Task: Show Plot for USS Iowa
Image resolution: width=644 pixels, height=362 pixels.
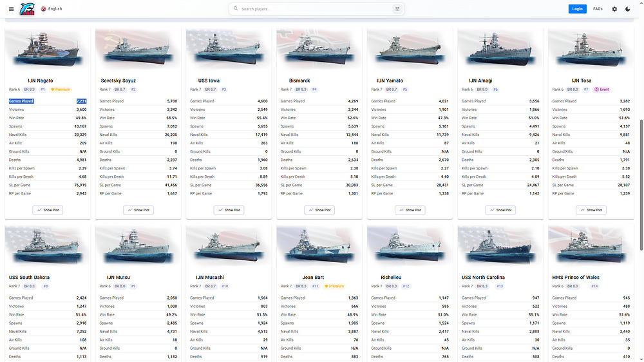Action: tap(229, 210)
